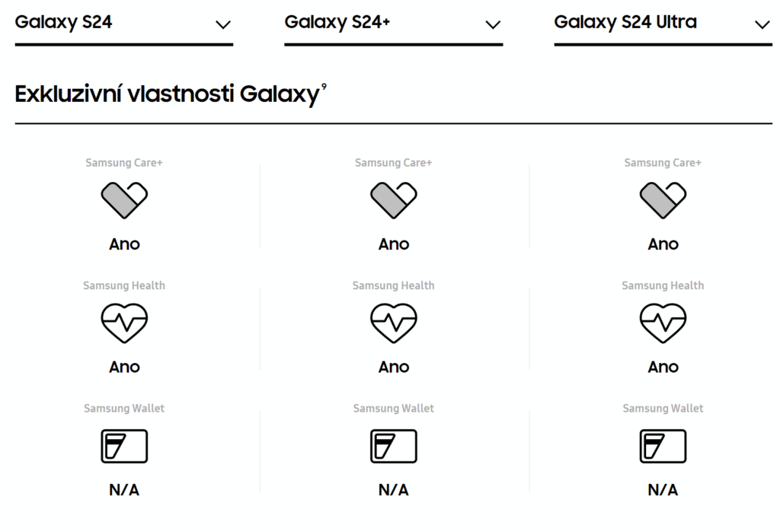
Task: Click the Exkluzivní vlastnosti Galaxy heading
Action: coord(167,94)
